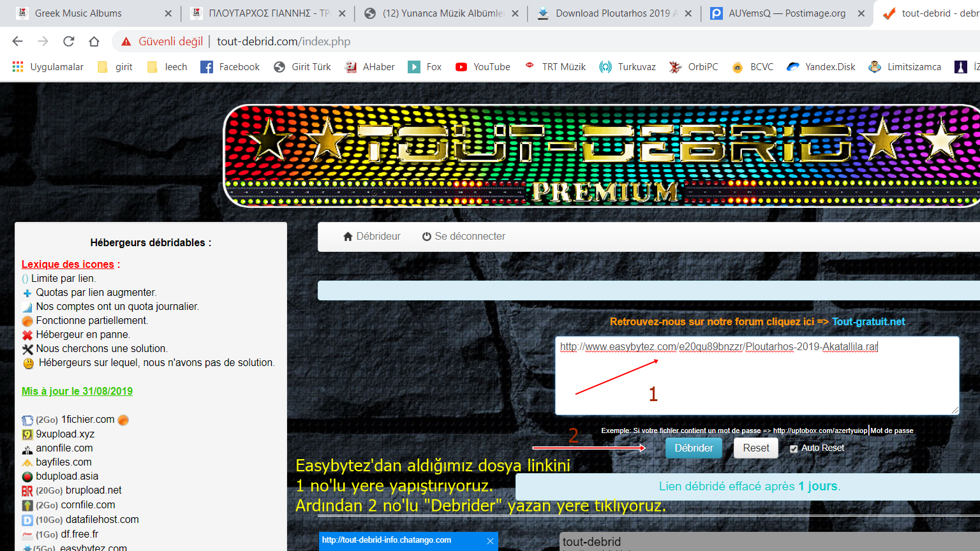Click 'Hébergeur en panne' legend text
This screenshot has height=551, width=980.
point(83,335)
